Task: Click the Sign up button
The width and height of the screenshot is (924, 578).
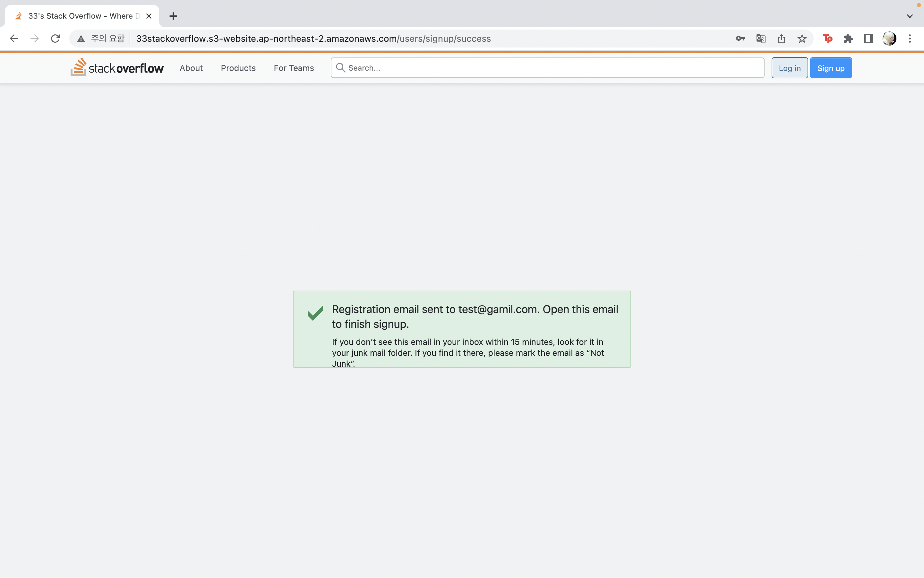Action: [x=831, y=68]
